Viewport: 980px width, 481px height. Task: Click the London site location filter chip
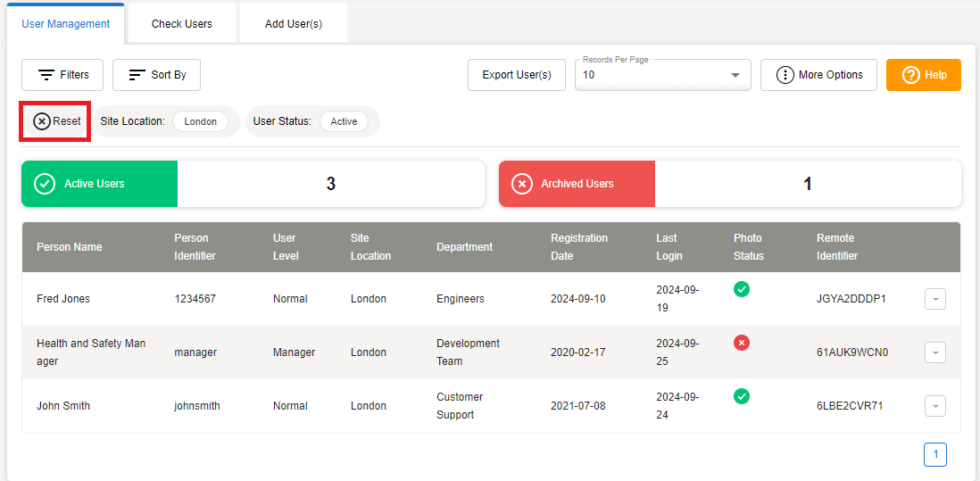click(x=201, y=121)
